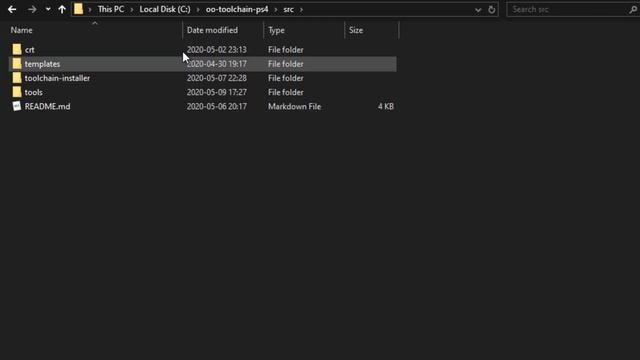Click the search magnifier icon
The image size is (640, 360).
pyautogui.click(x=633, y=9)
